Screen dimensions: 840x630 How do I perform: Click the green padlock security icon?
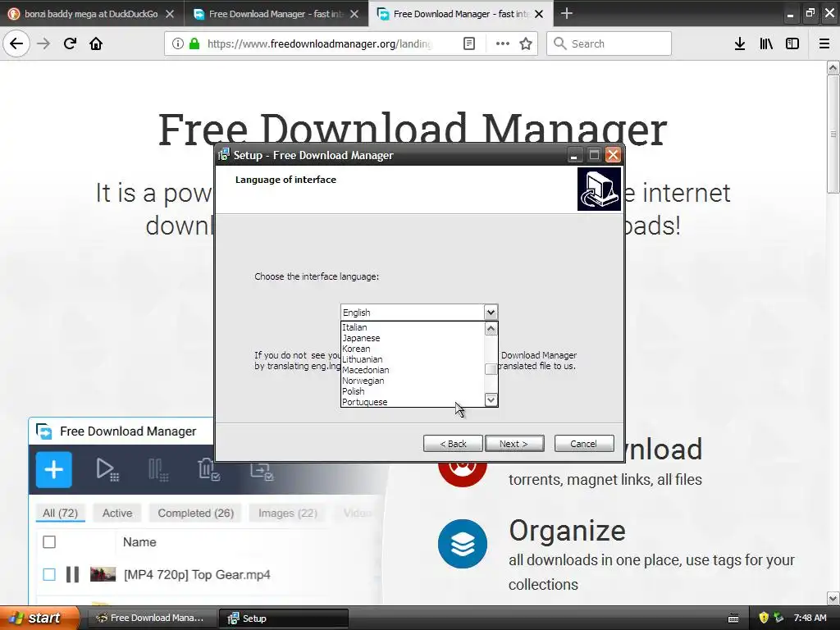194,43
